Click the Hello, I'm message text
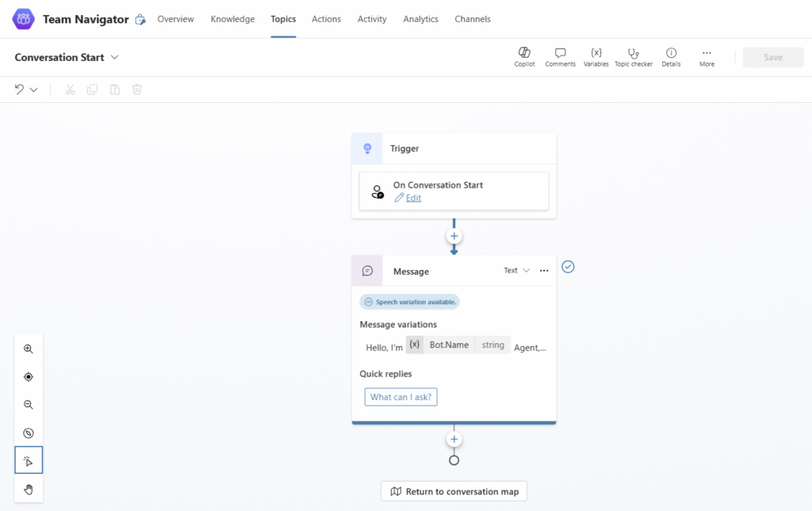Image resolution: width=812 pixels, height=511 pixels. point(385,348)
